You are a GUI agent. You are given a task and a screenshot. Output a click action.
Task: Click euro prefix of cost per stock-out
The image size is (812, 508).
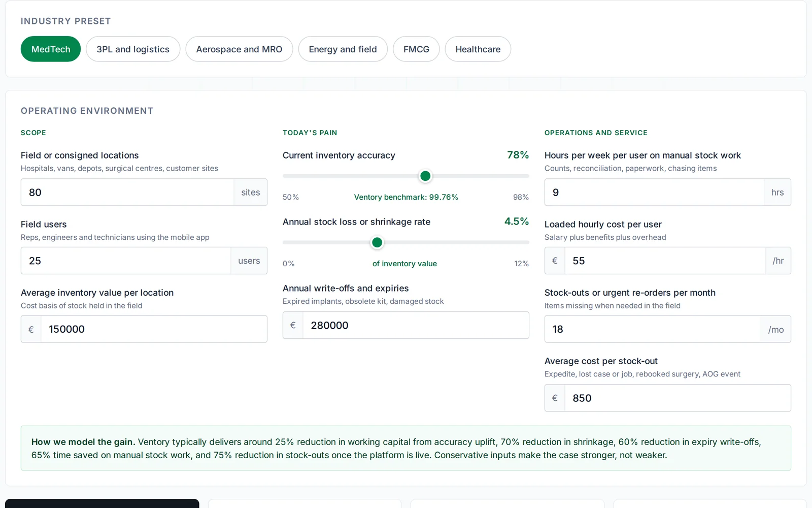555,398
